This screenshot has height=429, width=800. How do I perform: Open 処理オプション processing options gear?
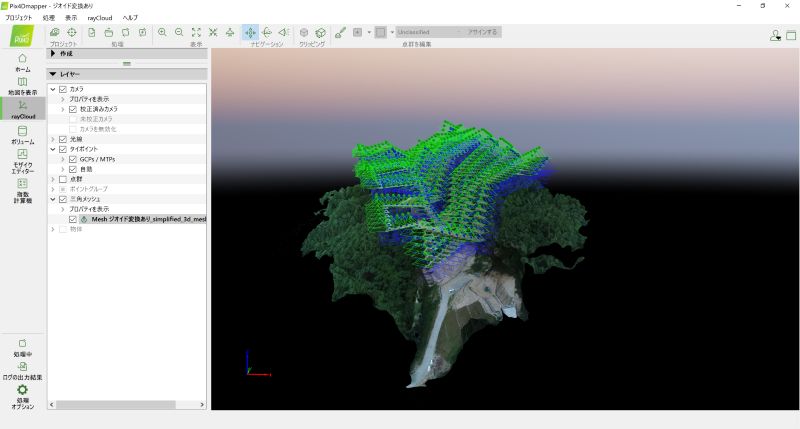[x=22, y=394]
